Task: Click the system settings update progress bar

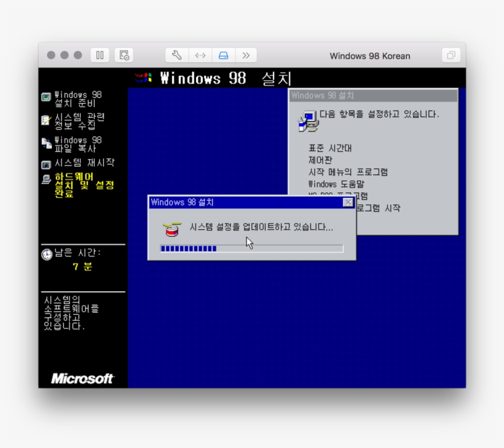Action: (x=251, y=248)
